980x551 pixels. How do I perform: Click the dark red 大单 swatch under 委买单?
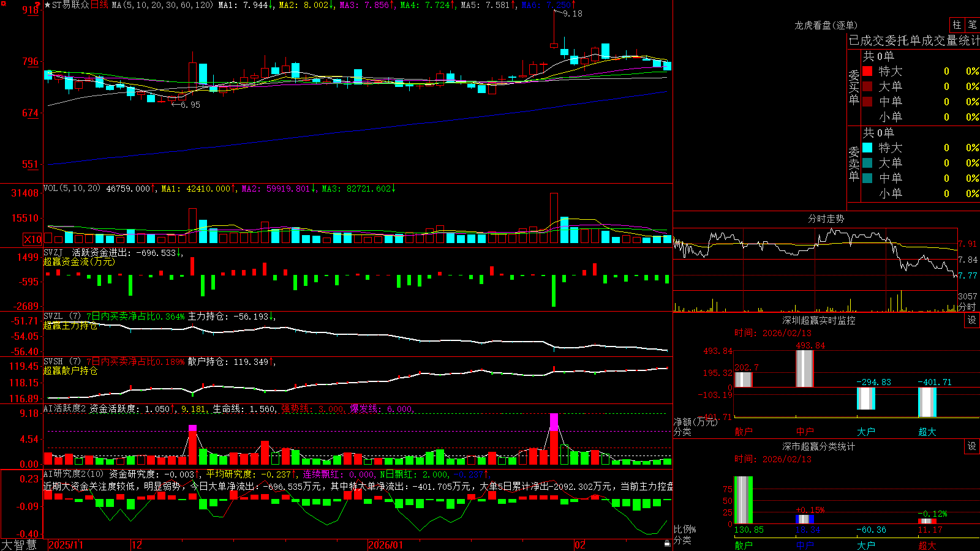(x=867, y=86)
